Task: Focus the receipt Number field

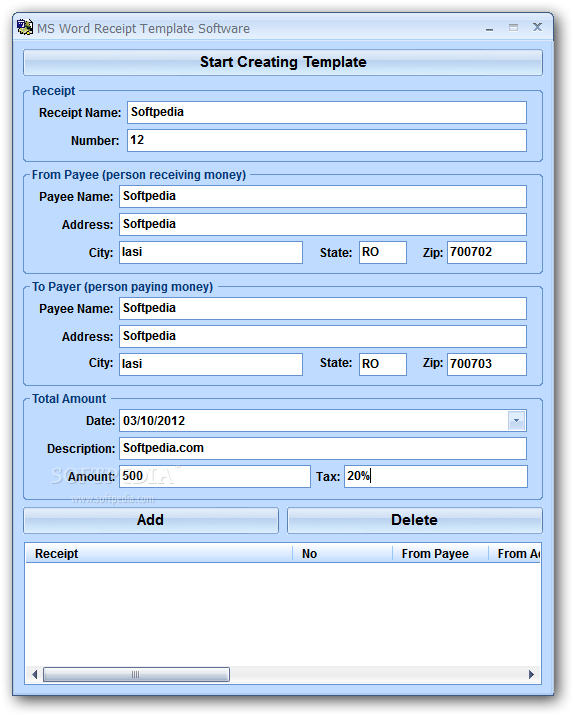Action: coord(326,140)
